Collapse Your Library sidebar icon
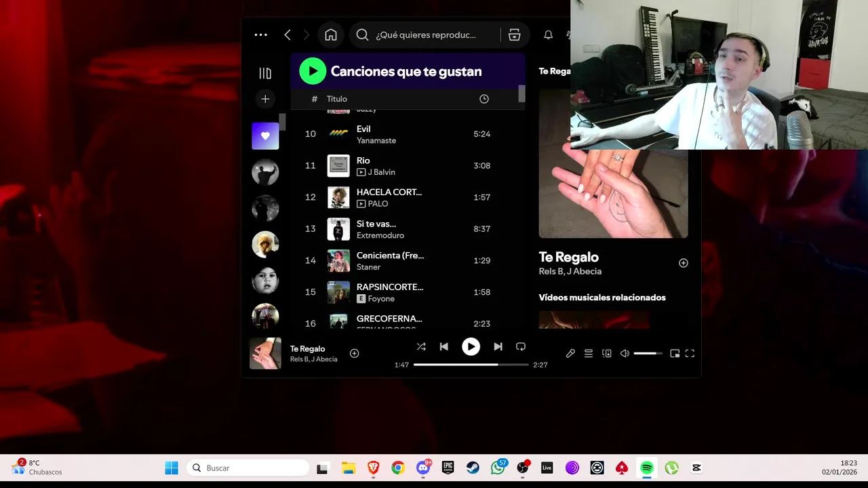 (265, 73)
